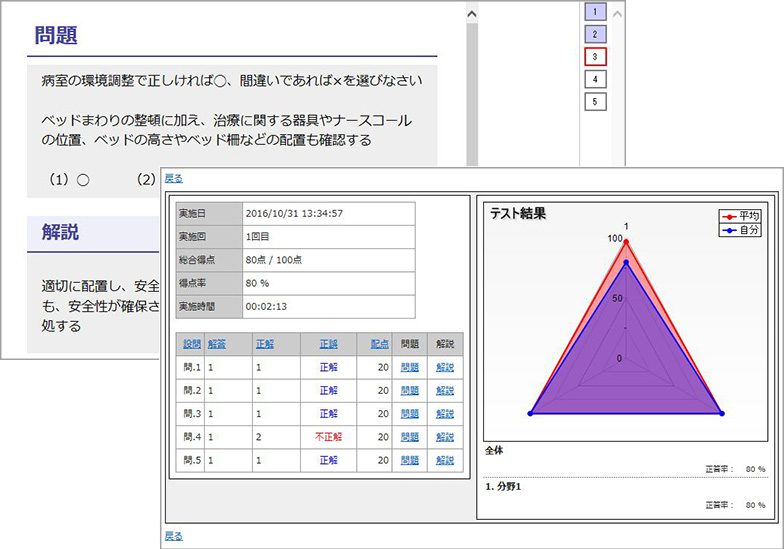The height and width of the screenshot is (549, 784).
Task: Open 問題 link for 問.2
Action: click(x=410, y=390)
